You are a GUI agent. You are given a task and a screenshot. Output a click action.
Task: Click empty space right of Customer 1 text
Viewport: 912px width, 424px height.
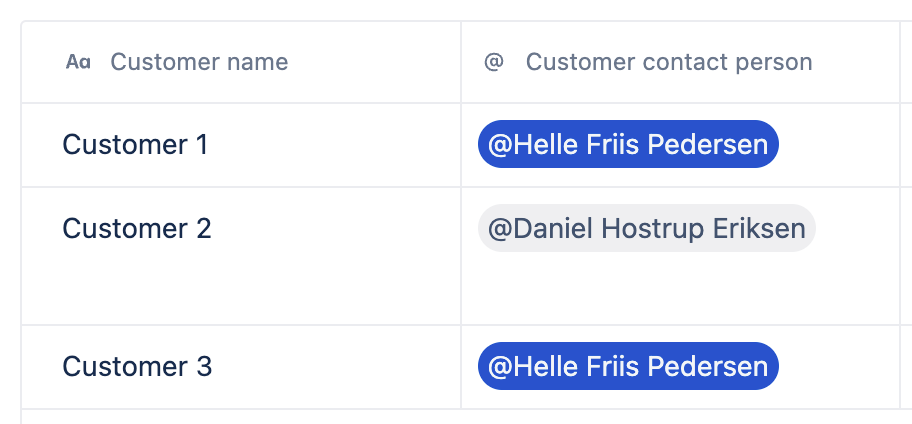[334, 144]
